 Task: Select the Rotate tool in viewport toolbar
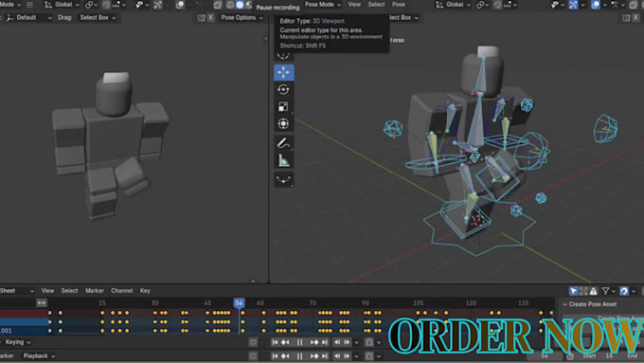pyautogui.click(x=283, y=90)
